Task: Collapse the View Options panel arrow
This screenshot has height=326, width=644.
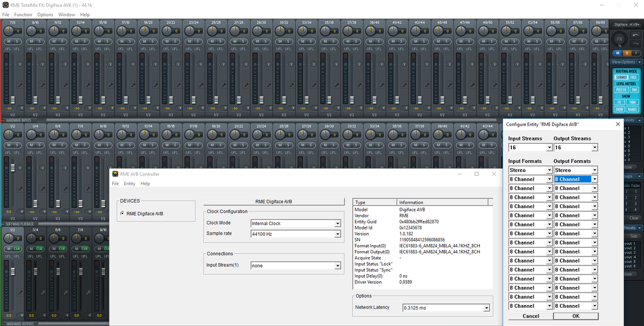Action: [x=640, y=62]
